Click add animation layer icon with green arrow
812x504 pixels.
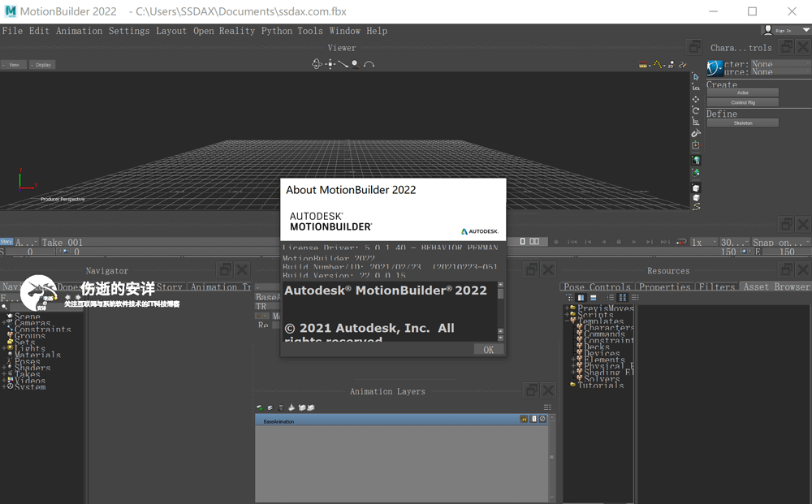pos(260,407)
